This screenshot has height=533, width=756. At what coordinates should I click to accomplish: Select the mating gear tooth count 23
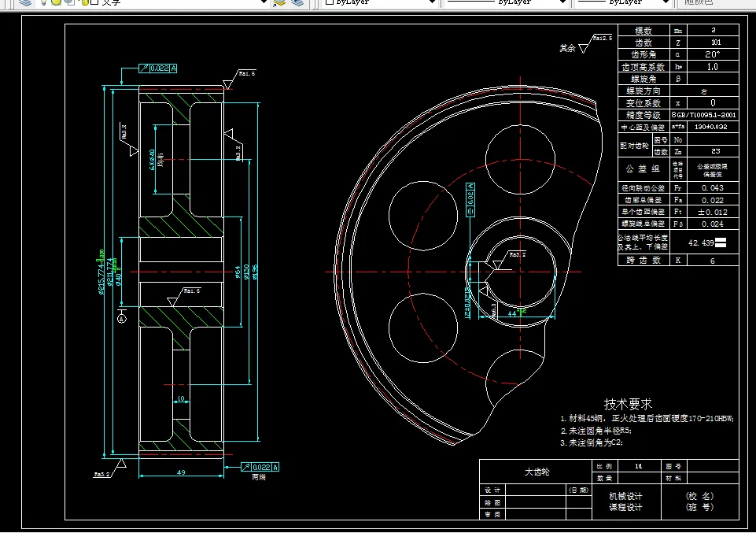pos(716,151)
